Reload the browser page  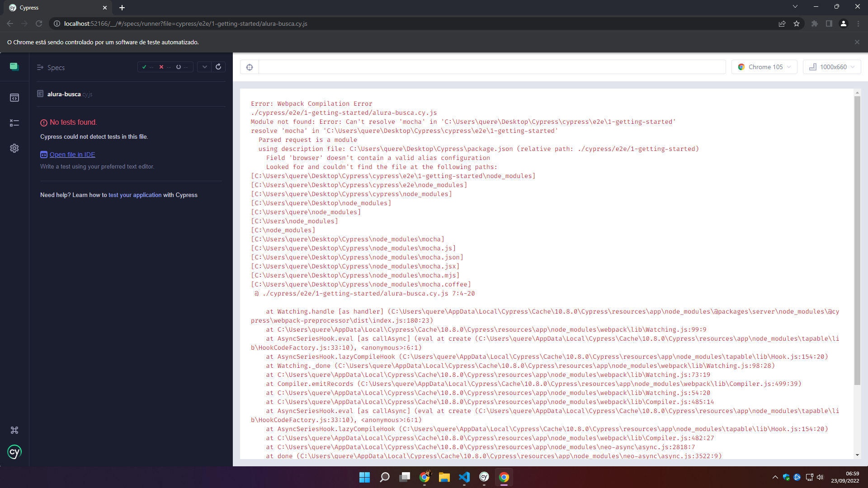tap(39, 23)
